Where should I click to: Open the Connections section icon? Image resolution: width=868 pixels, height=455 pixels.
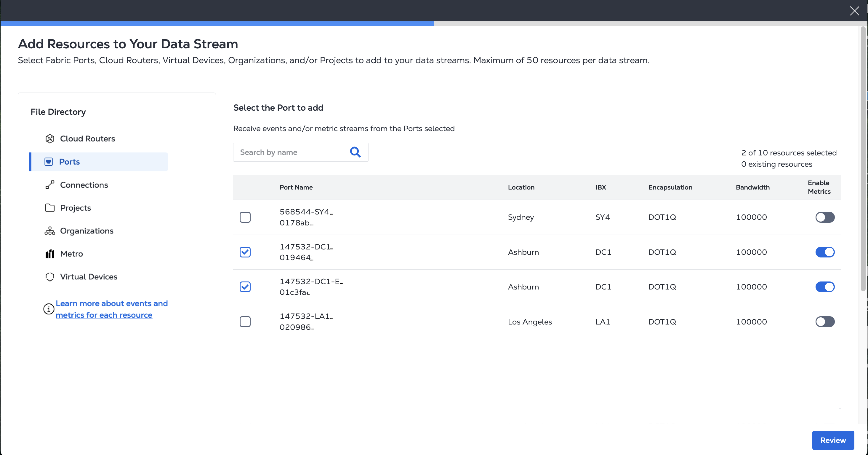[x=50, y=185]
